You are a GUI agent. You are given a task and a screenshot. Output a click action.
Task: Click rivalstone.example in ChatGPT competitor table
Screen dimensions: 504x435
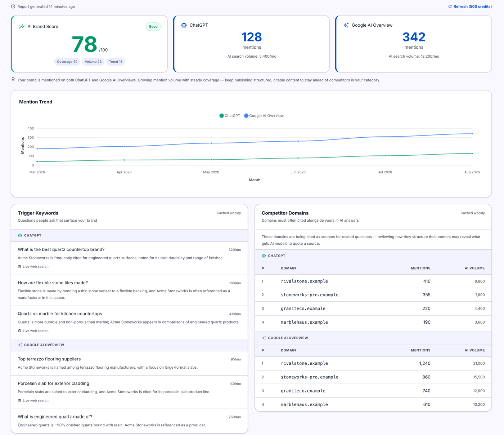point(305,281)
